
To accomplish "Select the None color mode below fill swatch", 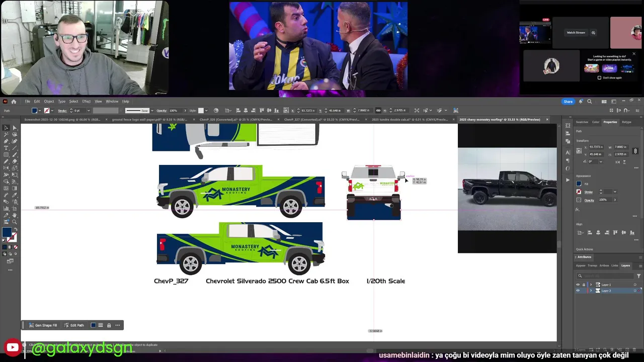I will pos(17,247).
